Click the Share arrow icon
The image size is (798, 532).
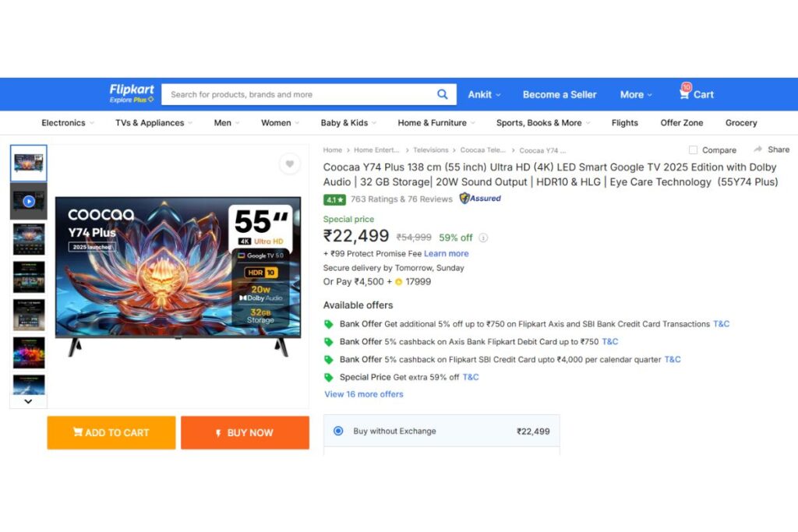coord(757,150)
